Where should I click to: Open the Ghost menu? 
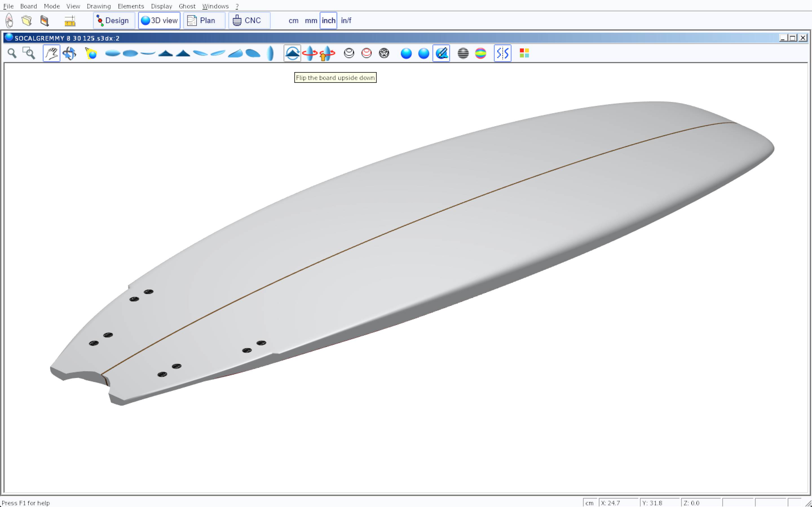187,6
